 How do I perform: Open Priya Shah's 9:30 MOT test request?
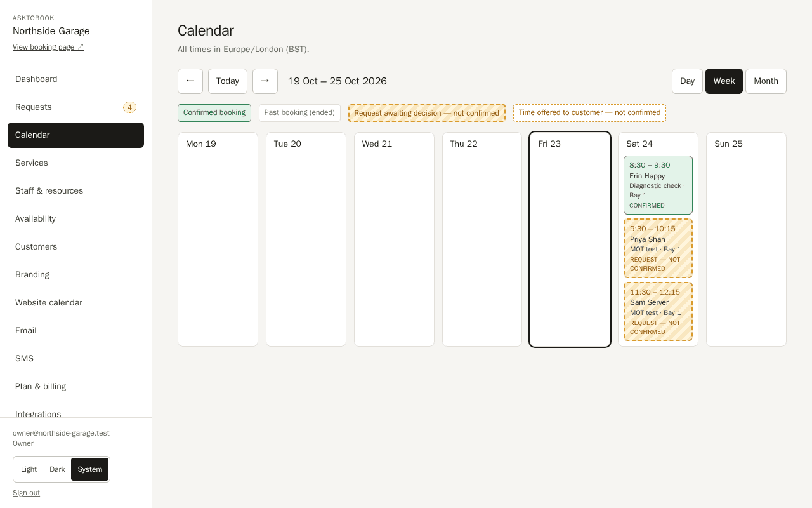point(658,248)
